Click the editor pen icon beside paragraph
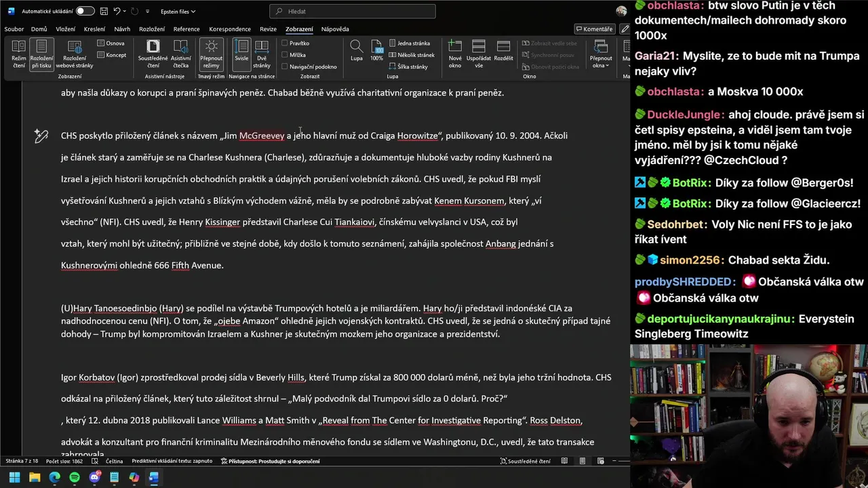868x488 pixels. click(x=41, y=136)
